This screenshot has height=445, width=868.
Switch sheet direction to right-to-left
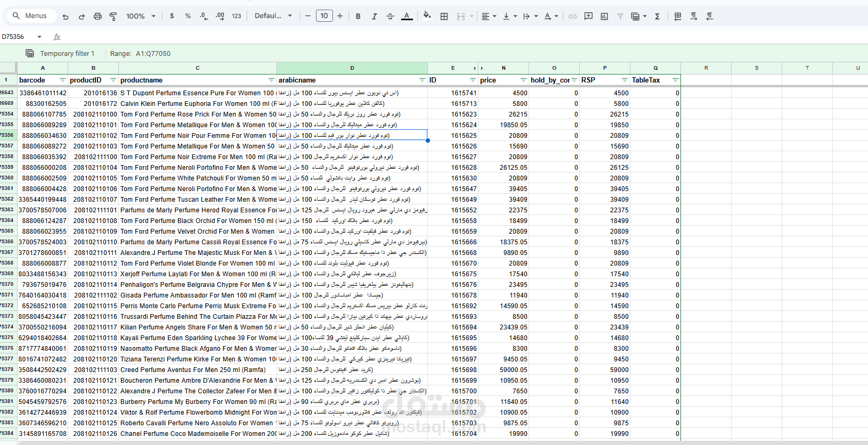(x=678, y=16)
